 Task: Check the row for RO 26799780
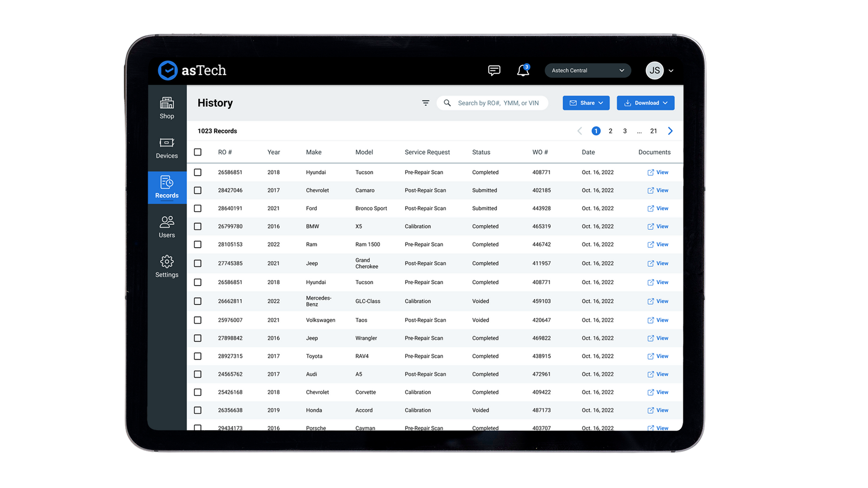(x=198, y=226)
